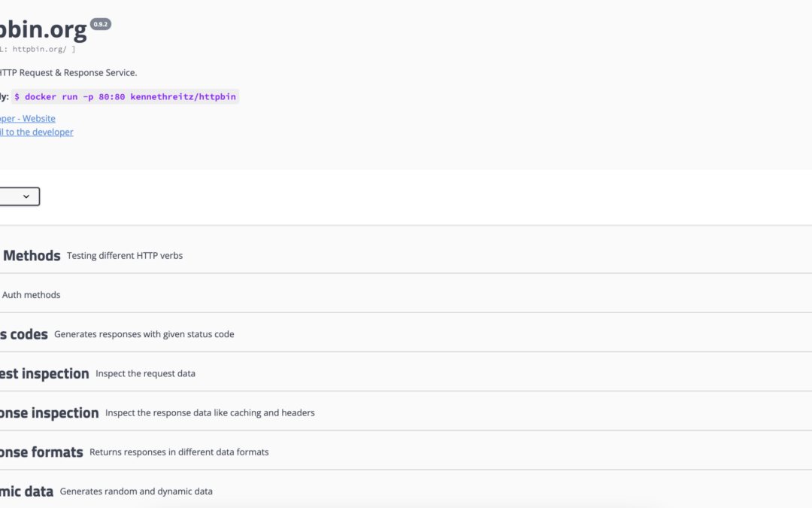
Task: Click the HTTP Request & Response Service tagline
Action: click(68, 73)
